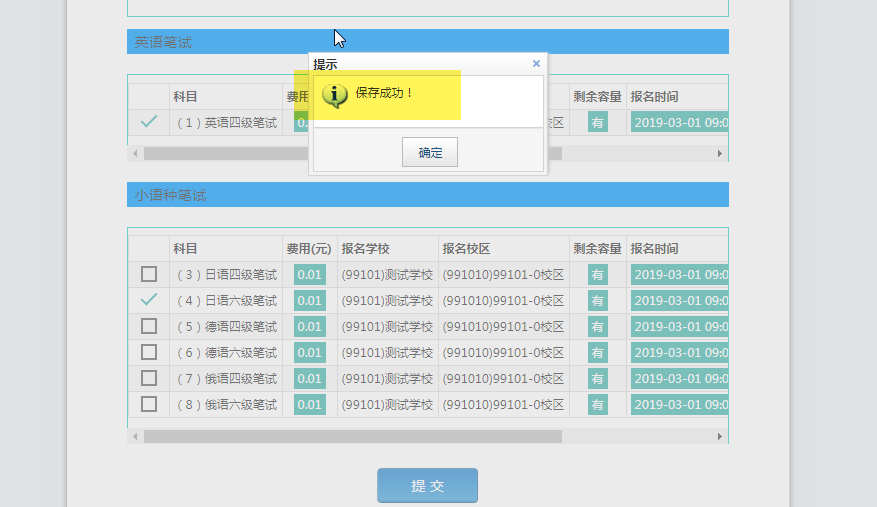Select the 德语六级笔试 checkbox
The image size is (877, 507).
coord(149,352)
